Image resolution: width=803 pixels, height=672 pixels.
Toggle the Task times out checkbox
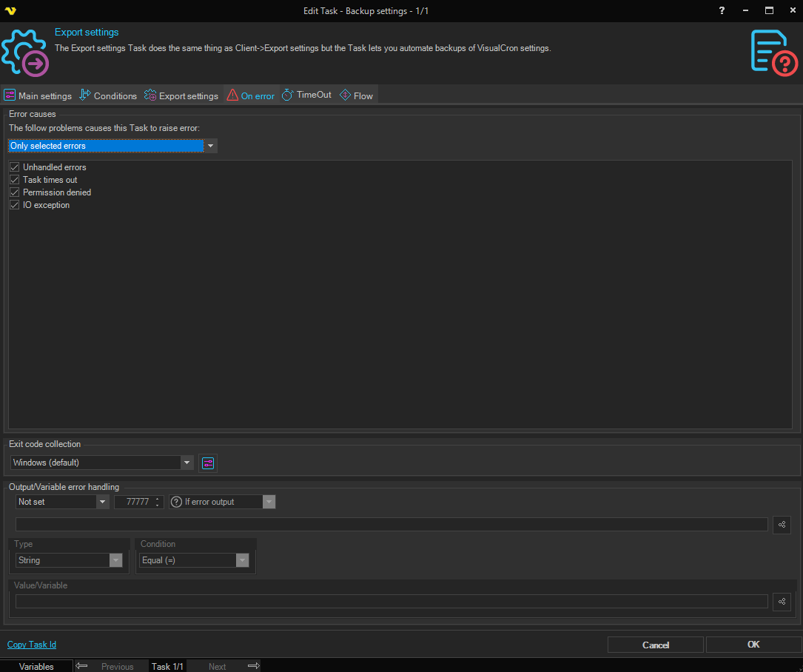14,180
